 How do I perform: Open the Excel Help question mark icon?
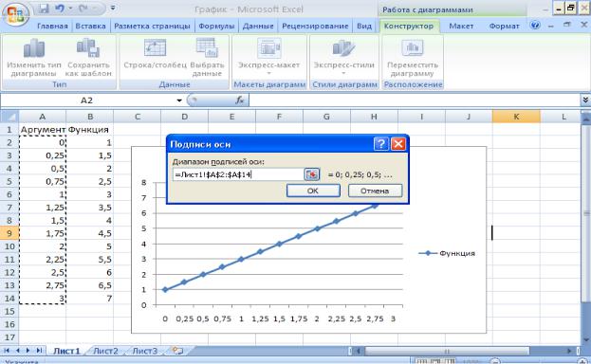click(x=534, y=26)
